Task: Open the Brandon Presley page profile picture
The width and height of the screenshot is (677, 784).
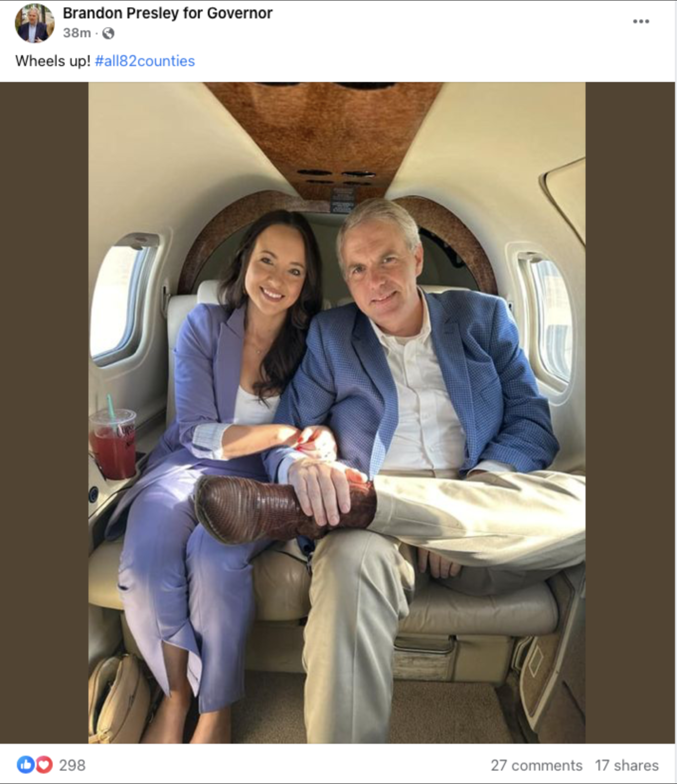Action: pos(34,23)
